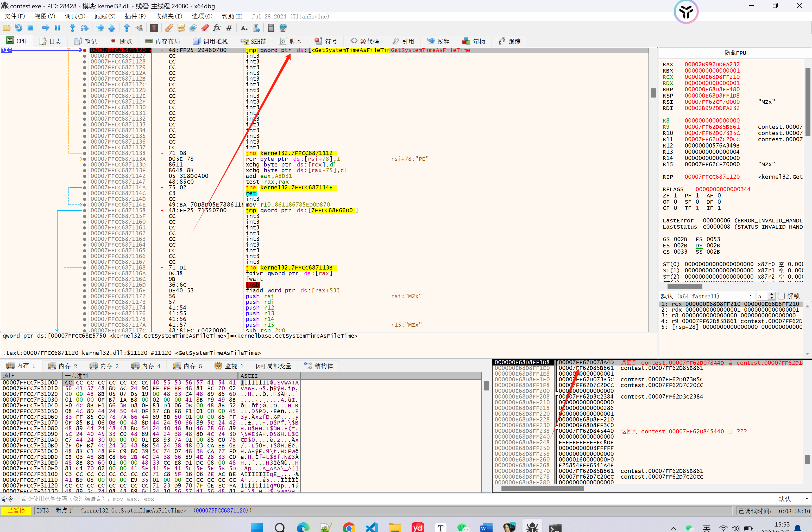Click the disassembly vertical scrollbar thumb
This screenshot has width=812, height=532.
click(x=653, y=93)
